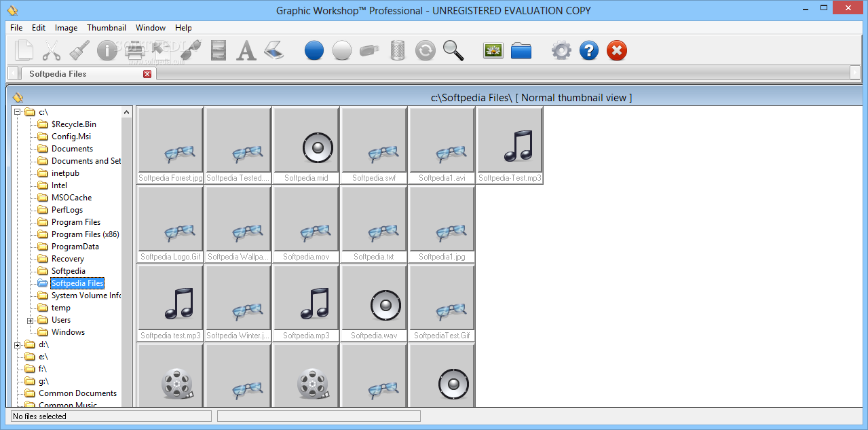The height and width of the screenshot is (430, 868).
Task: Click the blue circle toolbar icon
Action: pyautogui.click(x=314, y=50)
